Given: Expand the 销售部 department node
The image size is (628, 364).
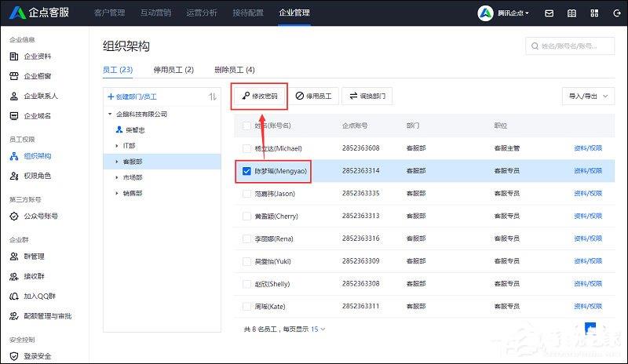Looking at the screenshot, I should pyautogui.click(x=116, y=194).
